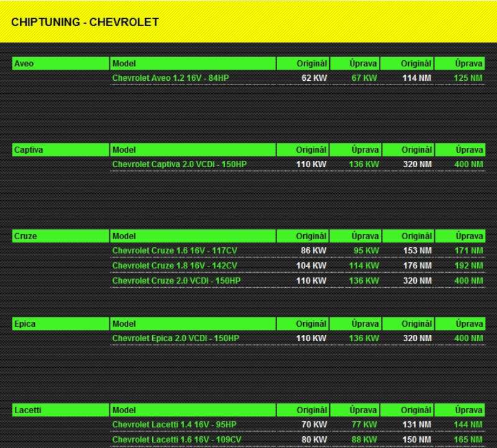
Task: Click the Model header in Aveo table
Action: (x=193, y=63)
